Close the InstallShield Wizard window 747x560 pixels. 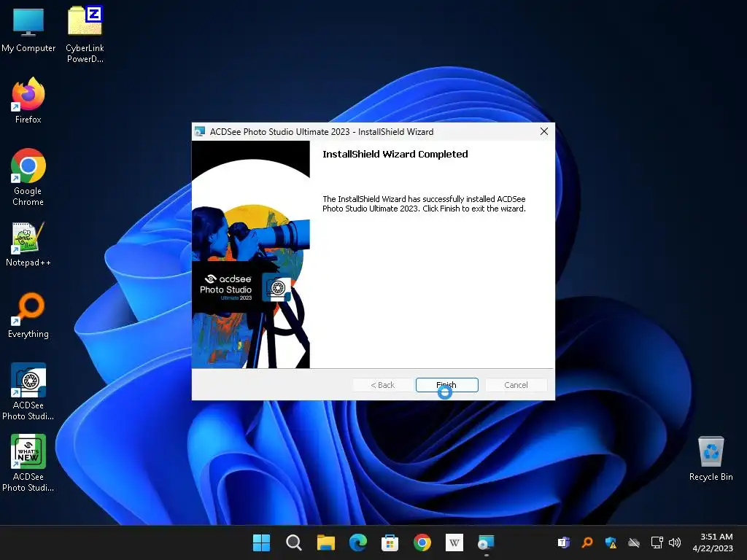coord(544,131)
